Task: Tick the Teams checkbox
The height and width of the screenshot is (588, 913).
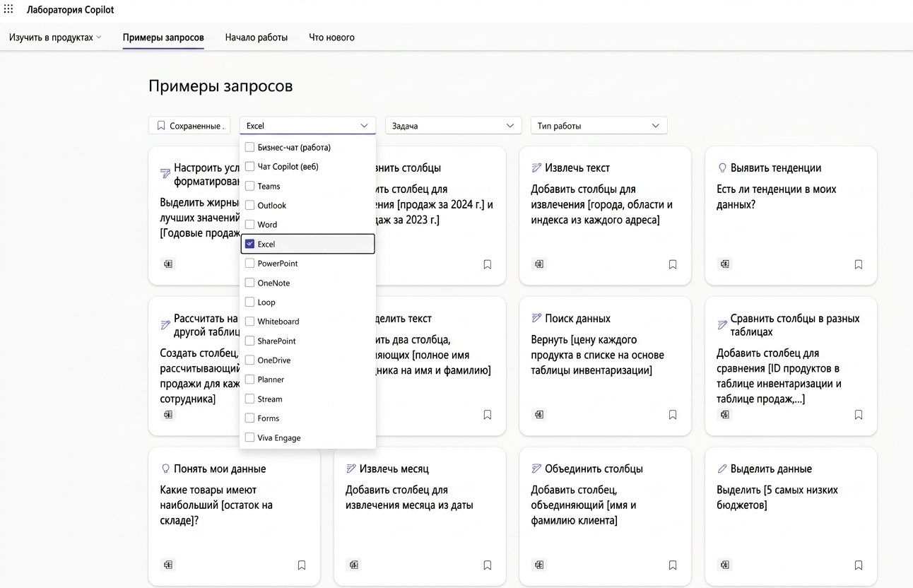Action: [x=249, y=186]
